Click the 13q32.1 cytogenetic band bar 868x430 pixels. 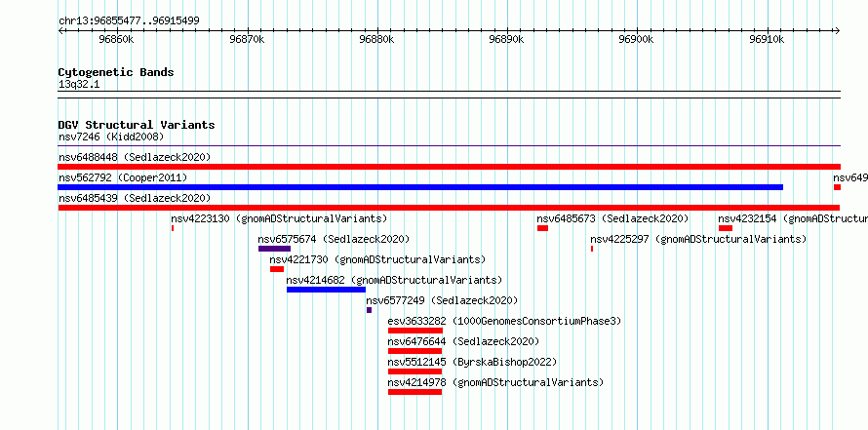[449, 95]
